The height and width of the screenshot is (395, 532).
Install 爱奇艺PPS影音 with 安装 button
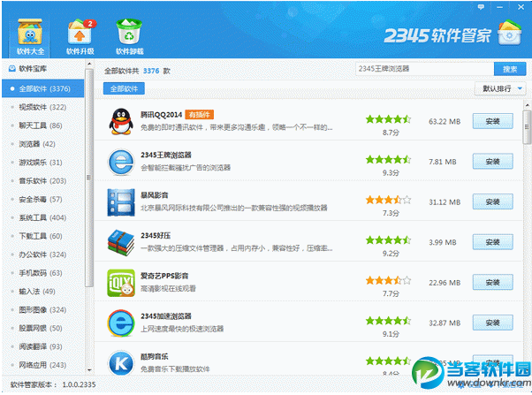click(x=492, y=283)
